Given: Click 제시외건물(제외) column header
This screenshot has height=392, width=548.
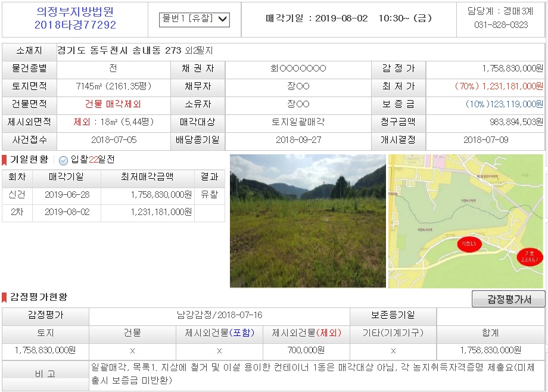Looking at the screenshot, I should click(x=307, y=333).
